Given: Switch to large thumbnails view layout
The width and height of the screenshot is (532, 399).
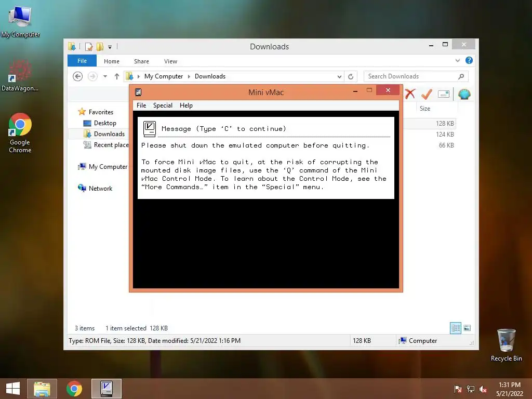Looking at the screenshot, I should pyautogui.click(x=467, y=328).
